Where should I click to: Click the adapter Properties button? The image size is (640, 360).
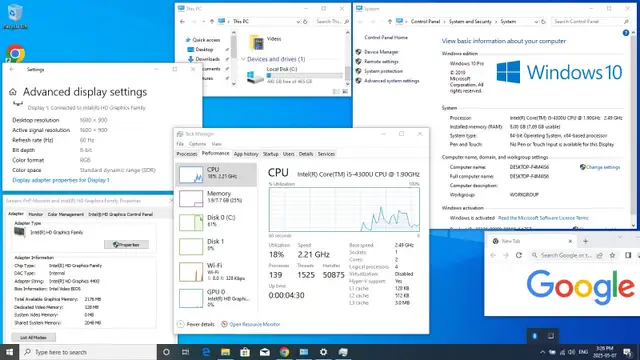(126, 244)
